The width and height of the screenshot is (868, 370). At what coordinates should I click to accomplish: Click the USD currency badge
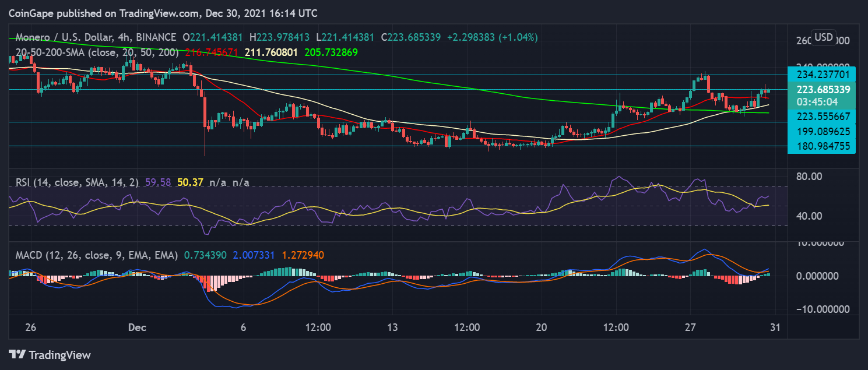click(x=824, y=37)
